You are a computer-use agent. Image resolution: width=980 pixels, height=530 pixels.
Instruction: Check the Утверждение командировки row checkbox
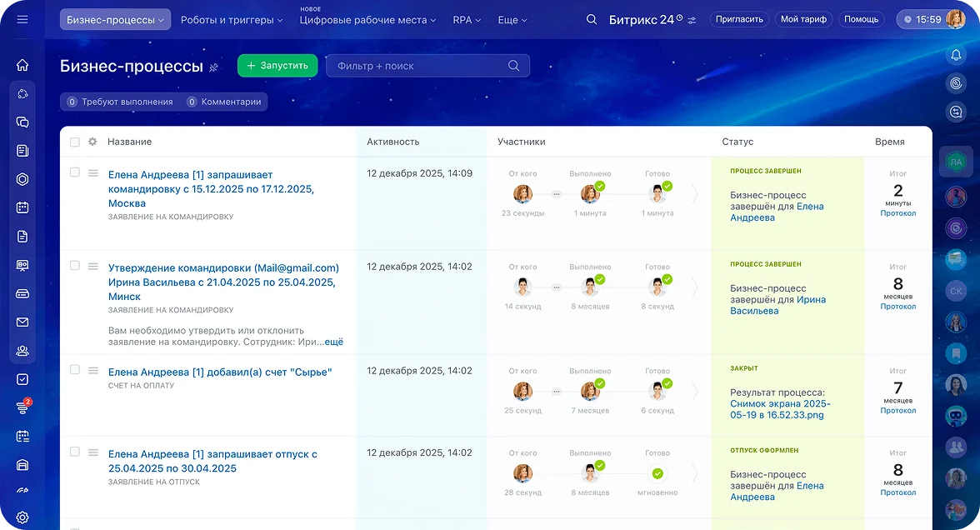(x=75, y=266)
